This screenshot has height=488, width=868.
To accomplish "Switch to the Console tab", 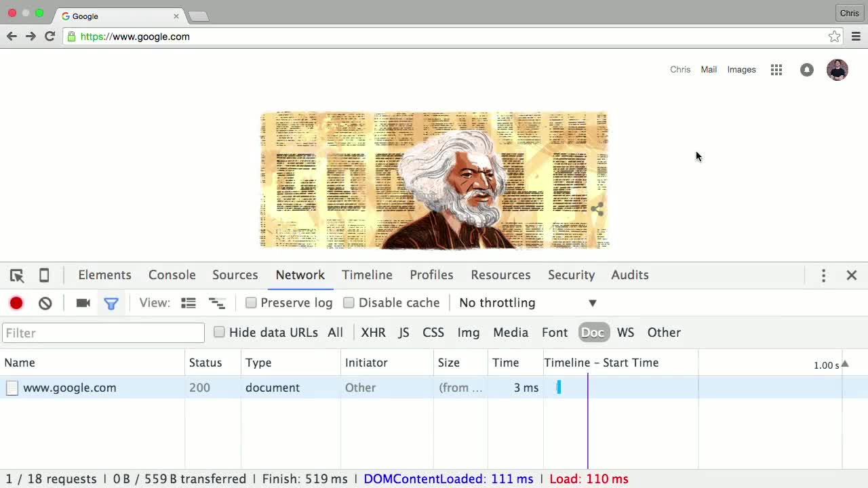I will [172, 275].
